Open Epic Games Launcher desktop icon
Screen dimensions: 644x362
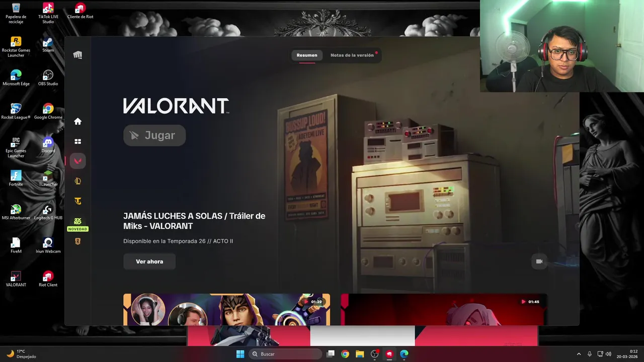(16, 147)
